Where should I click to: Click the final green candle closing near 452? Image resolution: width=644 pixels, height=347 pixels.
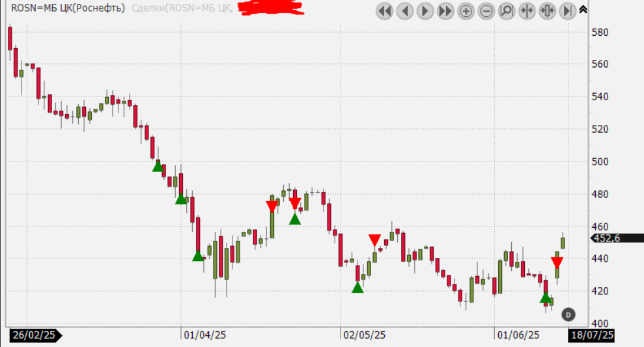click(563, 242)
